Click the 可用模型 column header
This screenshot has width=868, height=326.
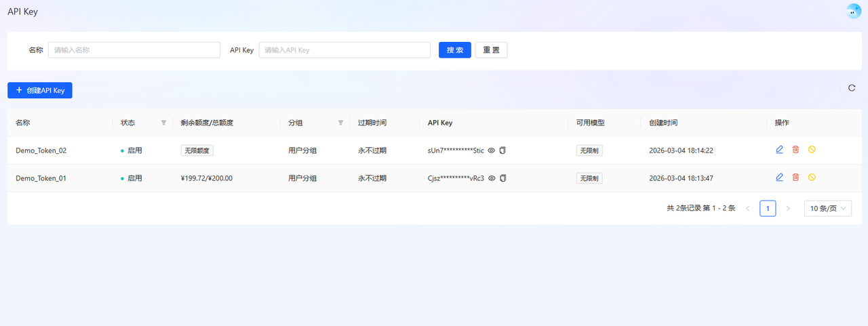(x=590, y=123)
